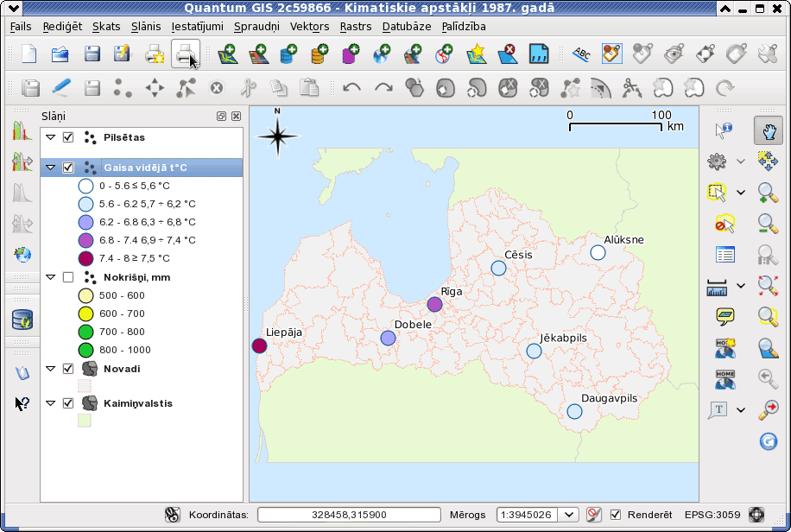This screenshot has height=532, width=791.
Task: Click Toggle Editing pencil icon
Action: pos(61,88)
